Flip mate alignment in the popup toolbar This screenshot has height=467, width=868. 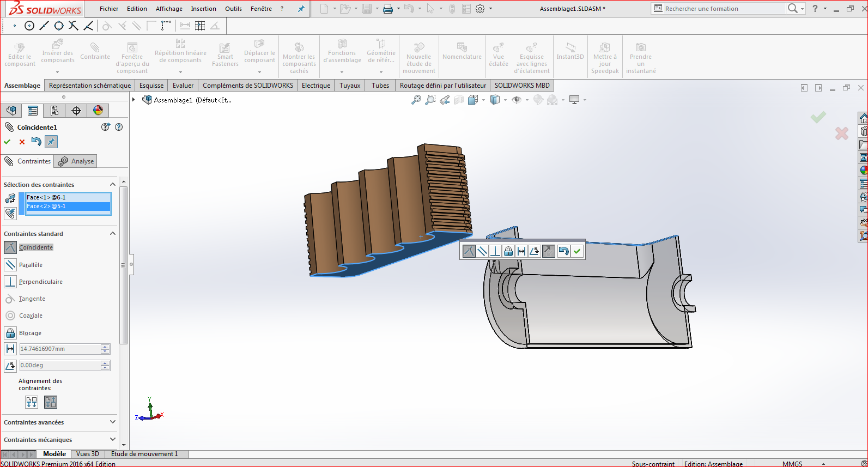pyautogui.click(x=549, y=251)
